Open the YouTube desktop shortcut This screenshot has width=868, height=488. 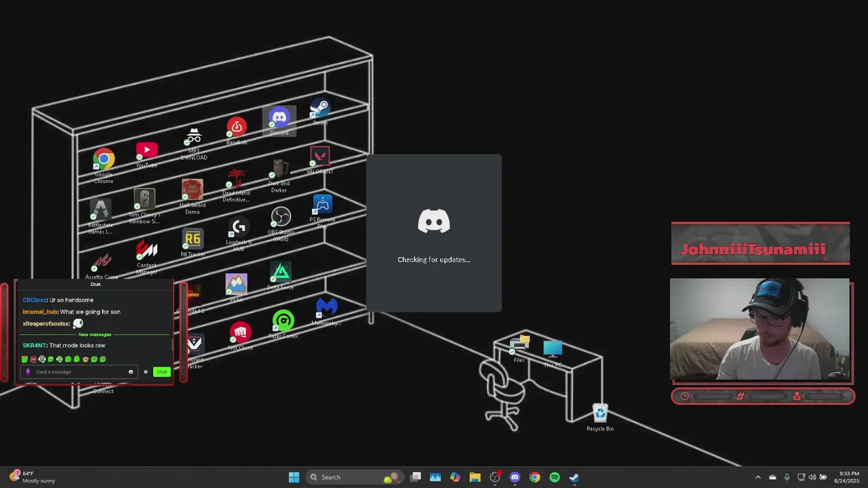pos(146,155)
